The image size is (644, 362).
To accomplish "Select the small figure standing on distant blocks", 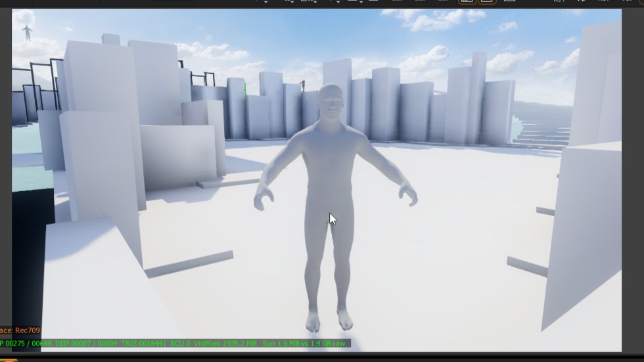I will pyautogui.click(x=303, y=86).
